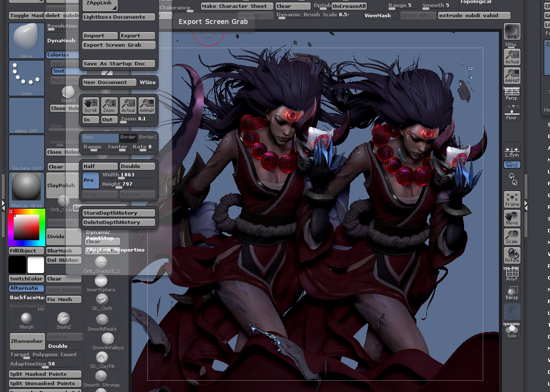Viewport: 550px width, 392px height.
Task: Click the Scroll icon in Document palette
Action: [x=90, y=106]
